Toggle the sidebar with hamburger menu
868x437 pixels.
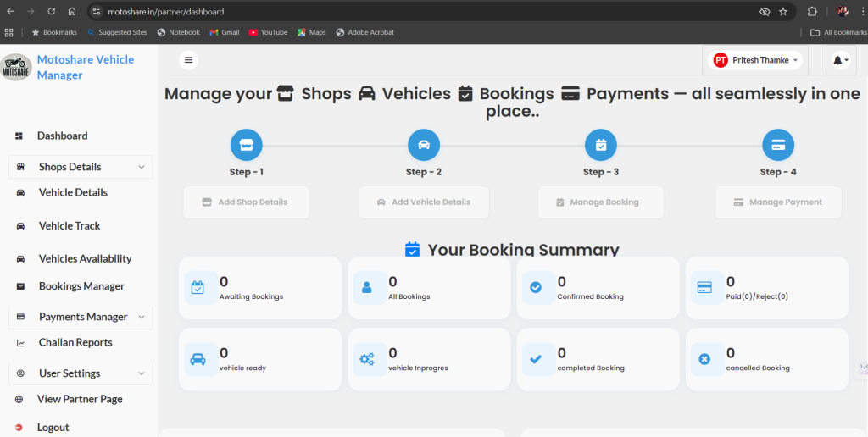188,60
